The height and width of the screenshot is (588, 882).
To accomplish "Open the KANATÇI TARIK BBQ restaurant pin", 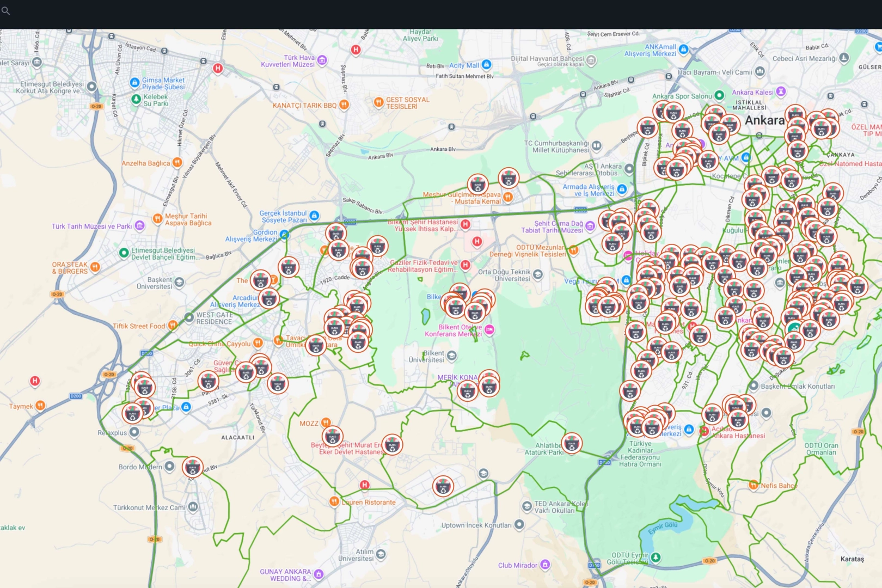I will (344, 105).
